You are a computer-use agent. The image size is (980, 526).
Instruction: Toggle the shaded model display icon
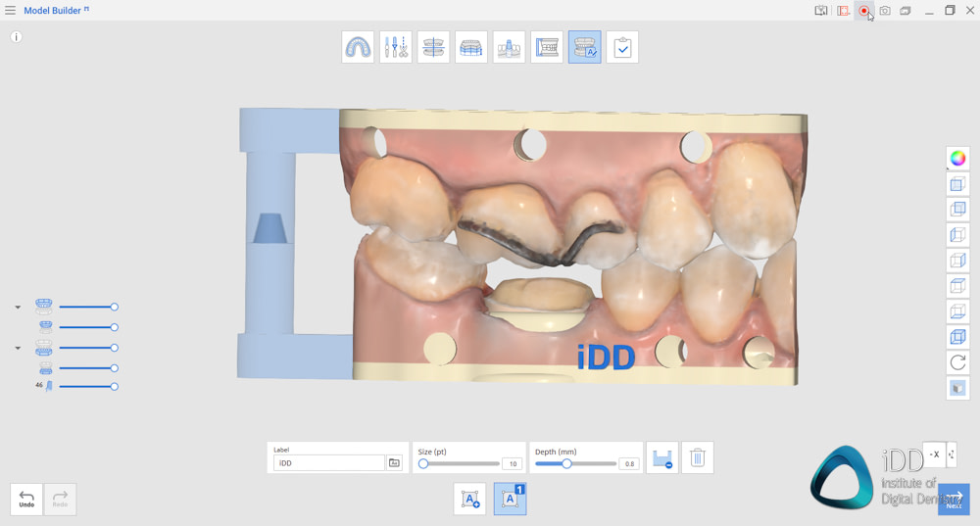957,388
